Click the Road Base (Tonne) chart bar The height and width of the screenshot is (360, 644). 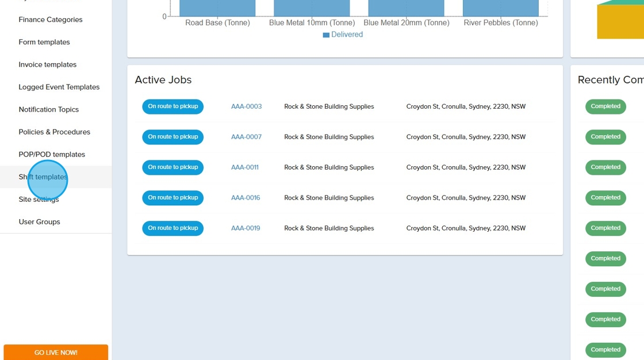[x=217, y=8]
